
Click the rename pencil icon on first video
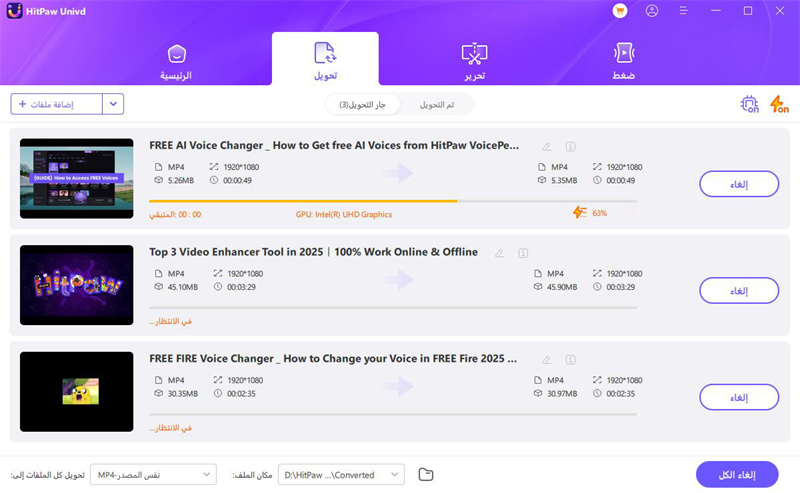(546, 146)
